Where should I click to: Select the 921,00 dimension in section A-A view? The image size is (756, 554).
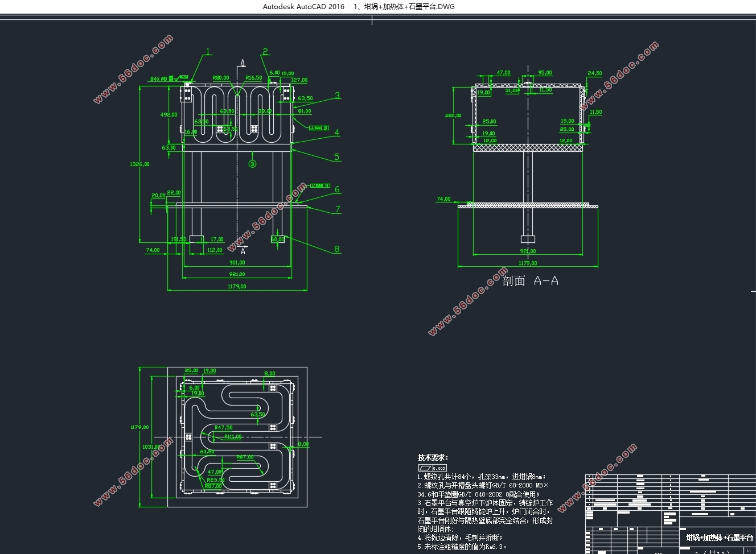(x=528, y=251)
